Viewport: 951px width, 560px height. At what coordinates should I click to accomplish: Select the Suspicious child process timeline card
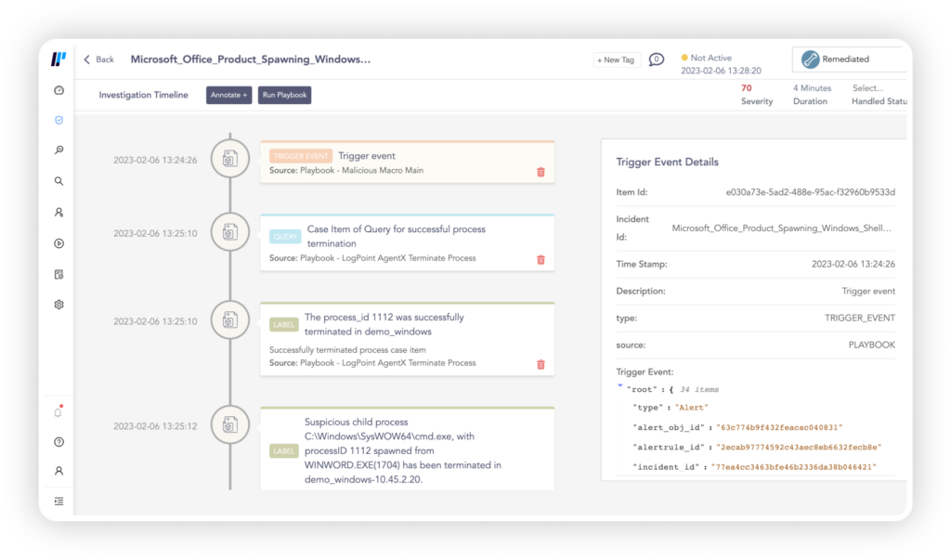click(408, 449)
